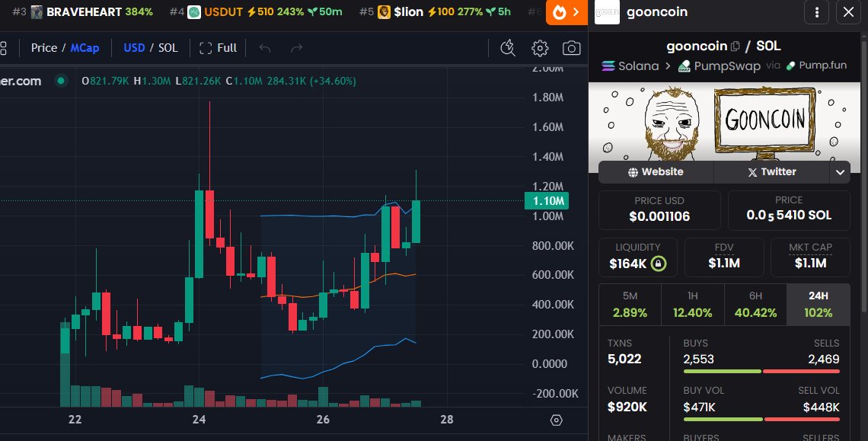Click the BRAVEHEART token avatar
Screen dimensions: 868x441
coord(37,11)
